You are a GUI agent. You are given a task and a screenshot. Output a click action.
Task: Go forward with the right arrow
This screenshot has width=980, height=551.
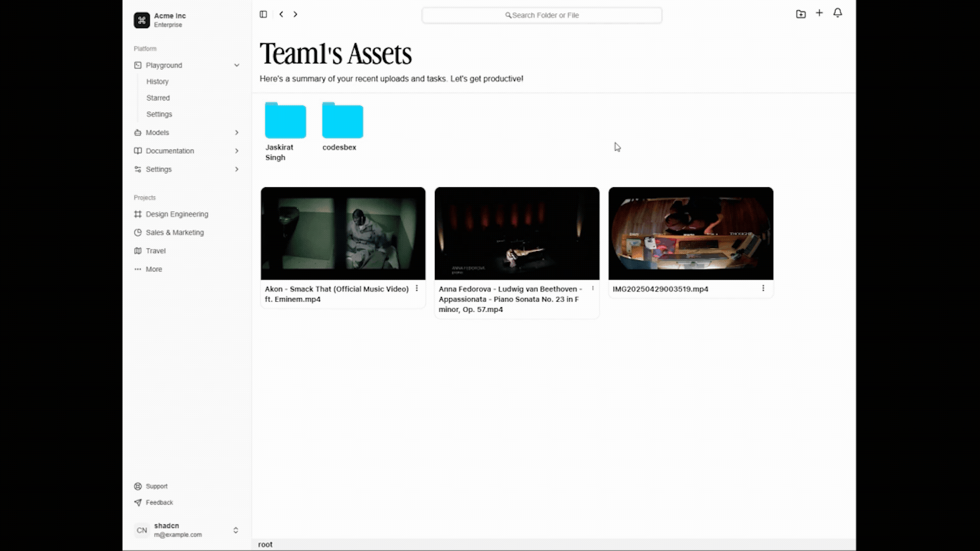296,14
